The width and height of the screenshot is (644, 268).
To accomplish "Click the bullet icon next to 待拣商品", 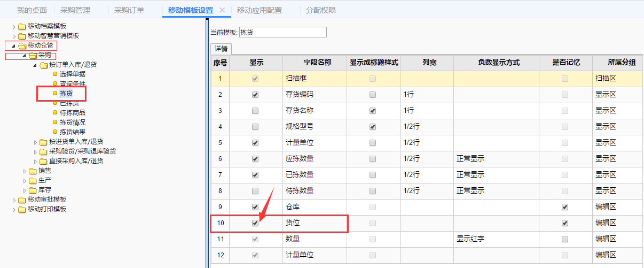I will (55, 113).
